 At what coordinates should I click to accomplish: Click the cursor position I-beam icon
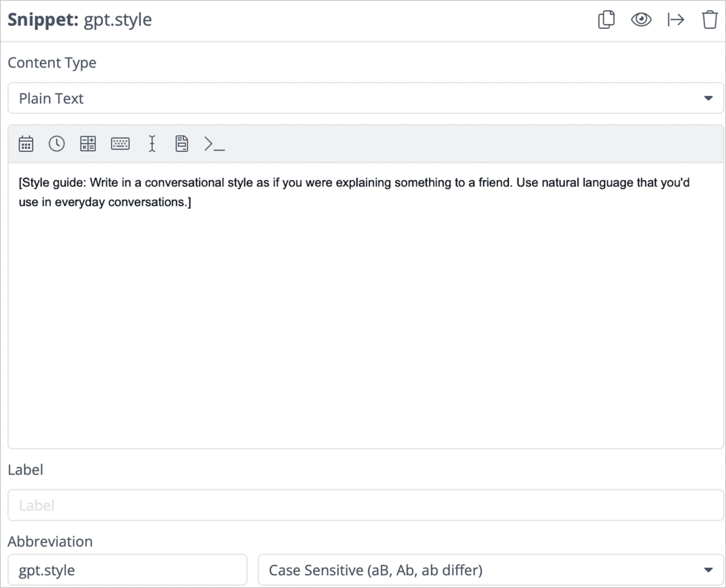coord(152,143)
